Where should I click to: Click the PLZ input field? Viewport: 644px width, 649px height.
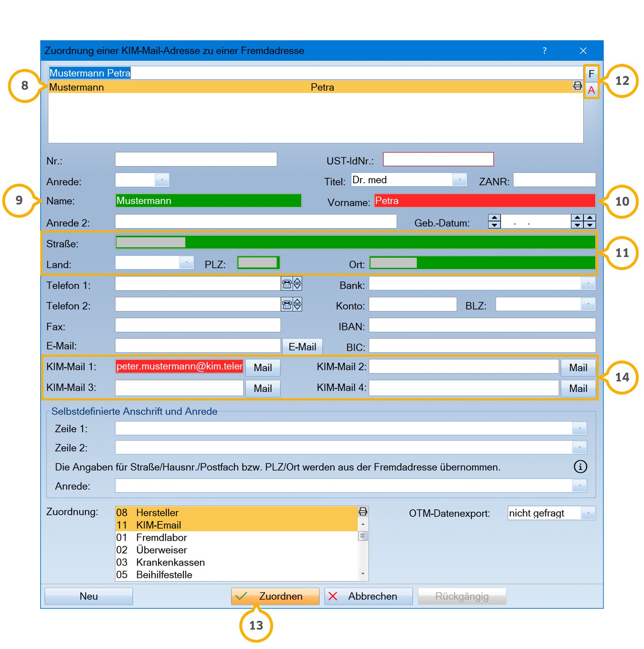[x=258, y=263]
